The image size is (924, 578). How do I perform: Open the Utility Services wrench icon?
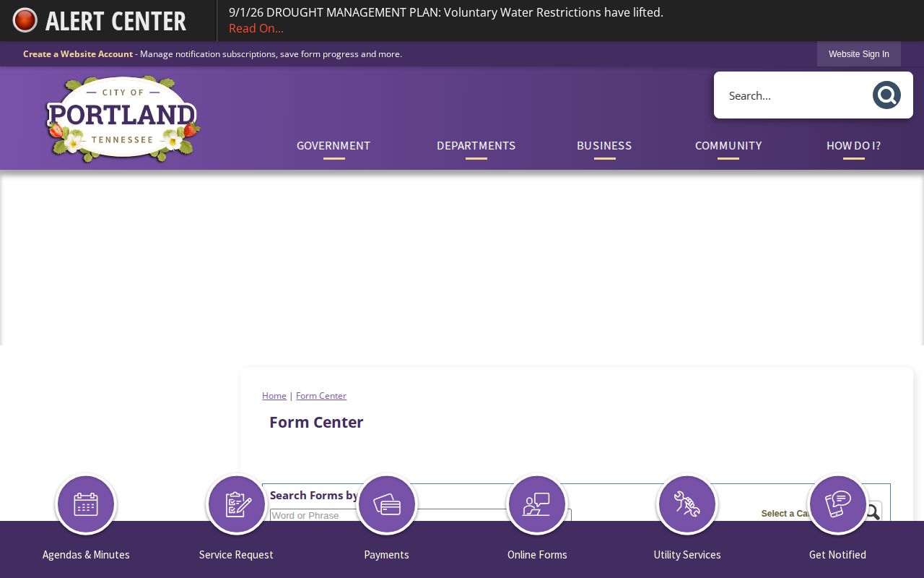click(687, 504)
